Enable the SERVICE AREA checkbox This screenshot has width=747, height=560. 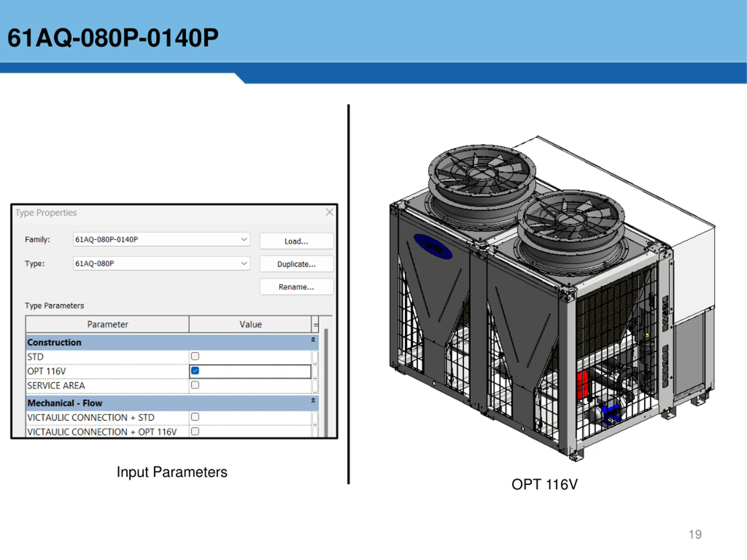195,385
